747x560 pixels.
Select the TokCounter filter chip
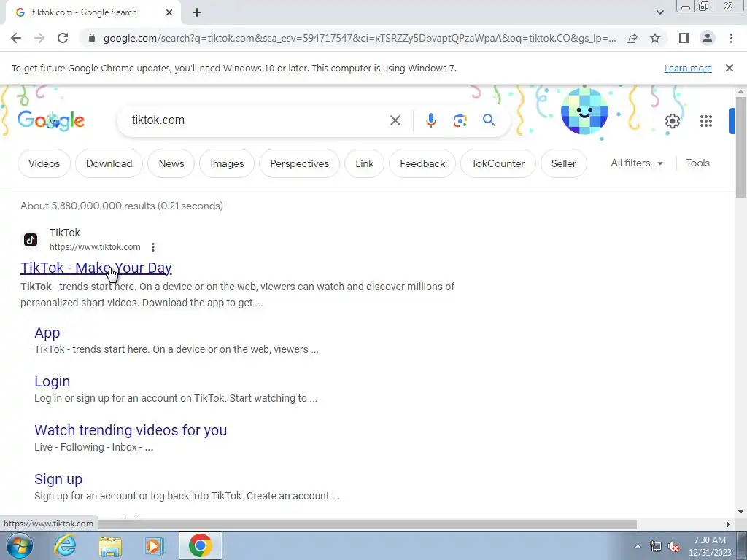point(498,163)
